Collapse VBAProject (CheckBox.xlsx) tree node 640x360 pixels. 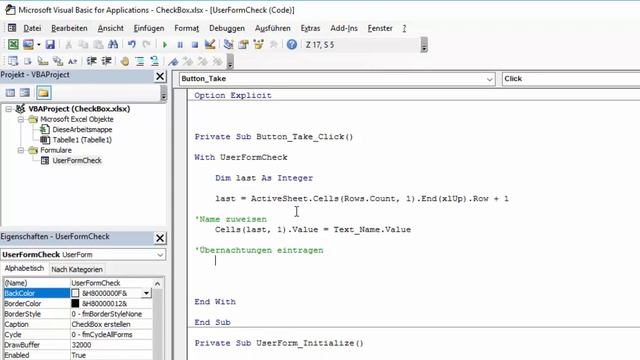[x=8, y=109]
